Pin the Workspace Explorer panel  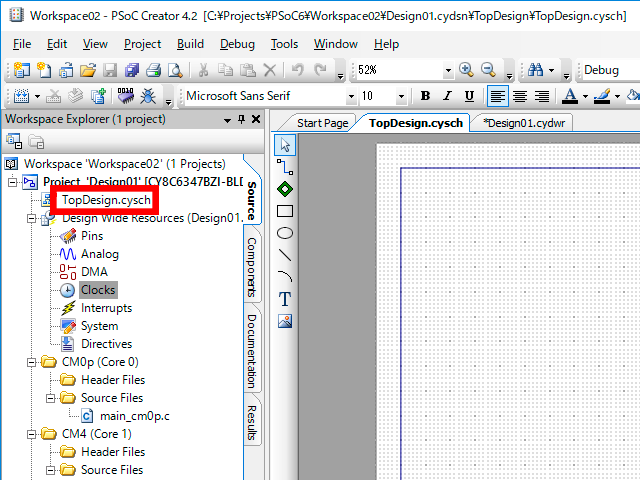point(241,119)
